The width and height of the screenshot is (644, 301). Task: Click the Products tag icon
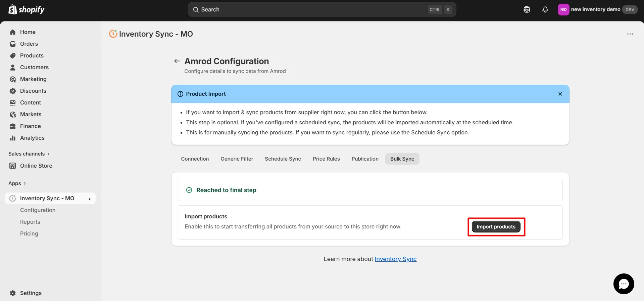pyautogui.click(x=13, y=56)
